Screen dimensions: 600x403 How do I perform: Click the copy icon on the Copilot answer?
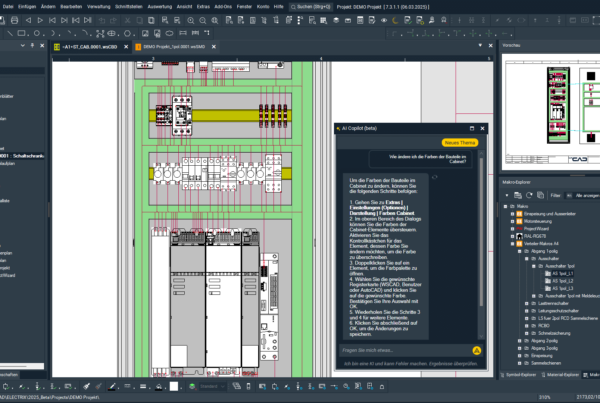click(x=433, y=177)
